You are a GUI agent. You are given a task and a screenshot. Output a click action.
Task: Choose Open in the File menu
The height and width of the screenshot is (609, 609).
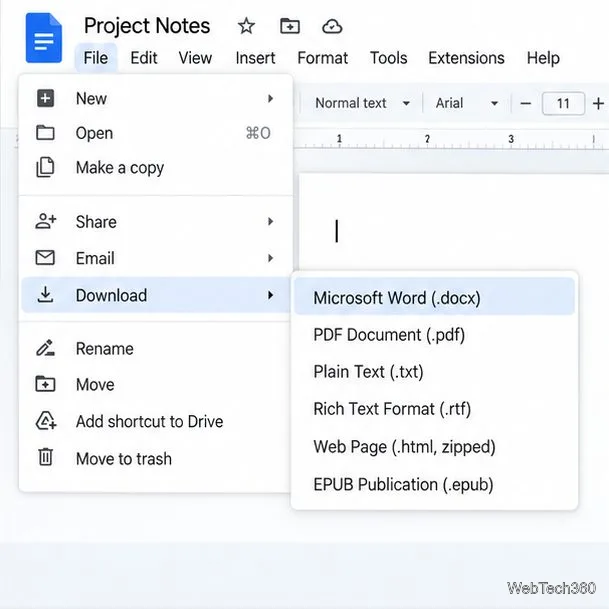[x=155, y=133]
